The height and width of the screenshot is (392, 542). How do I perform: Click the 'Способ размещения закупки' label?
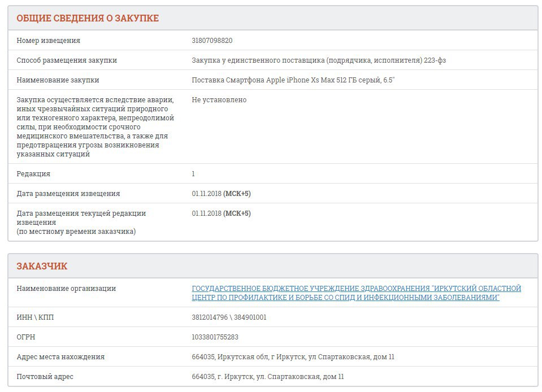(x=67, y=60)
